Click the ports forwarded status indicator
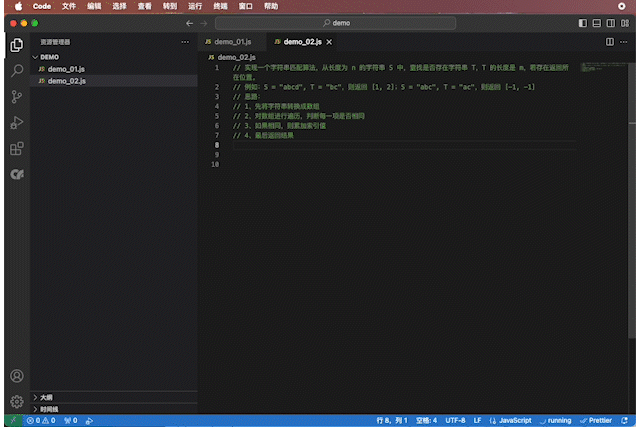The image size is (640, 427). tap(71, 420)
